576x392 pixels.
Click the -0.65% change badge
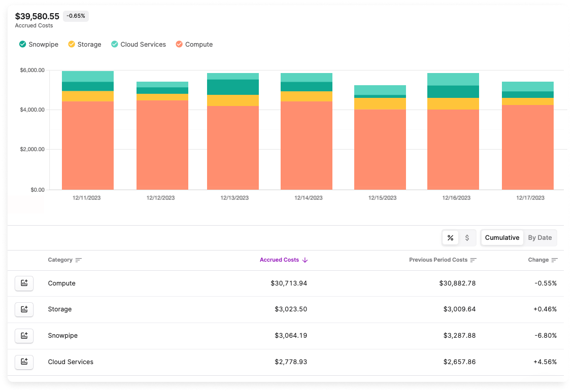tap(75, 16)
